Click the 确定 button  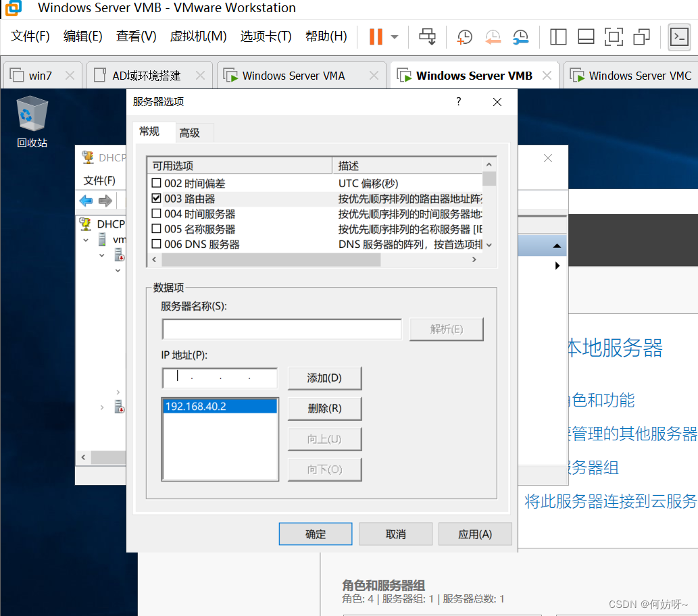point(315,534)
